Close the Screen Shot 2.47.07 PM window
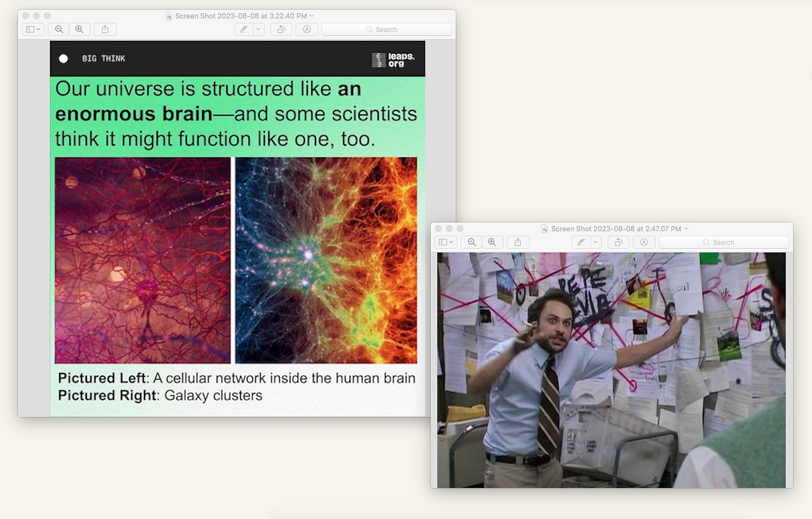 (438, 229)
